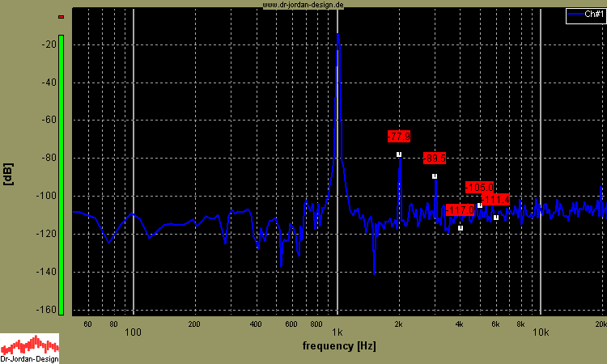This screenshot has width=607, height=364.
Task: Click the [dB] vertical axis label
Action: (8, 174)
